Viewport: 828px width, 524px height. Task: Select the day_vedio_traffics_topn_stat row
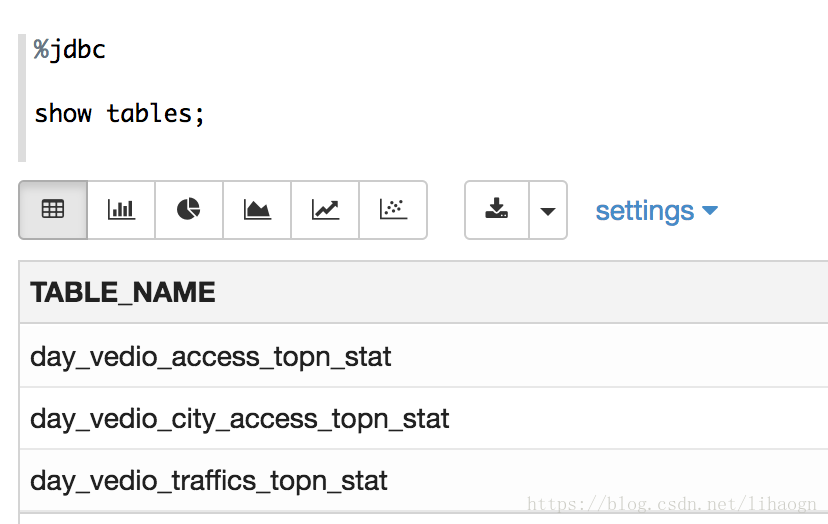(x=424, y=481)
